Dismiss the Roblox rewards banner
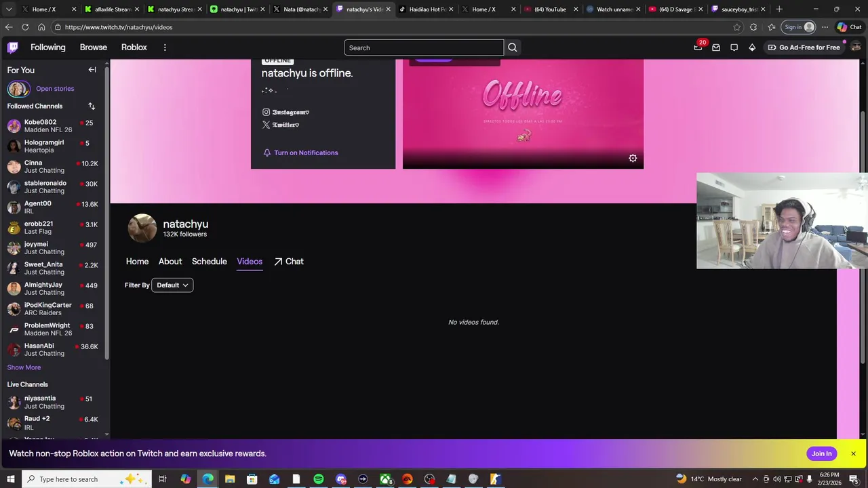The width and height of the screenshot is (868, 488). (853, 453)
